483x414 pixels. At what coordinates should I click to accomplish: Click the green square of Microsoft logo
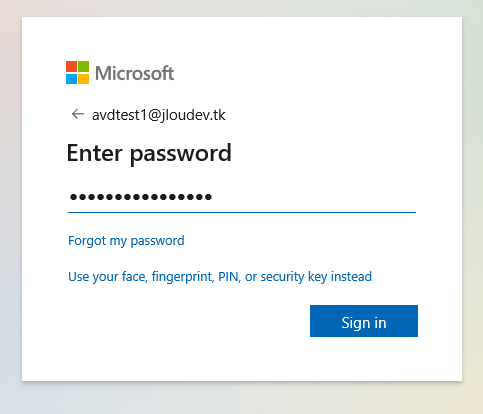click(x=83, y=66)
